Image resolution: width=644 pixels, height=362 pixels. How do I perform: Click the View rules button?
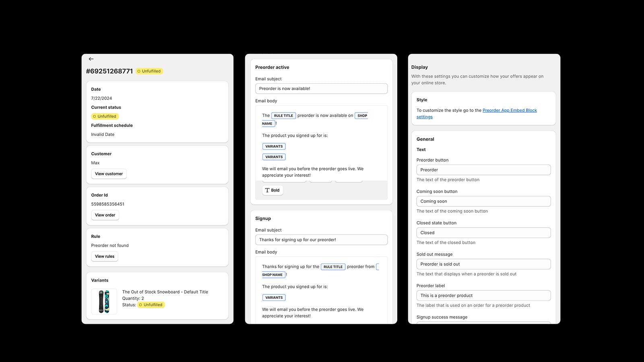click(105, 256)
